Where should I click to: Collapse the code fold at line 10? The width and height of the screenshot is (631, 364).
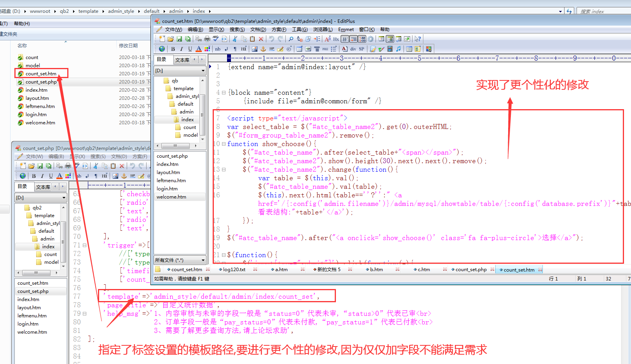click(224, 144)
